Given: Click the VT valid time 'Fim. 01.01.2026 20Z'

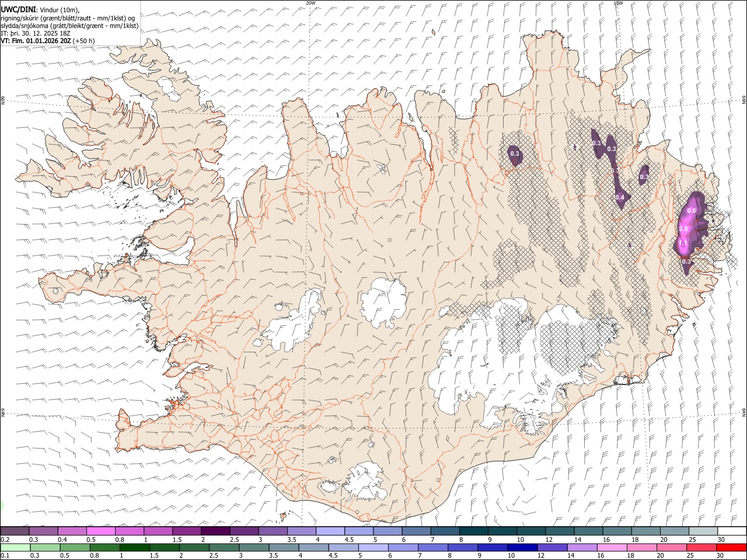Looking at the screenshot, I should tap(41, 41).
